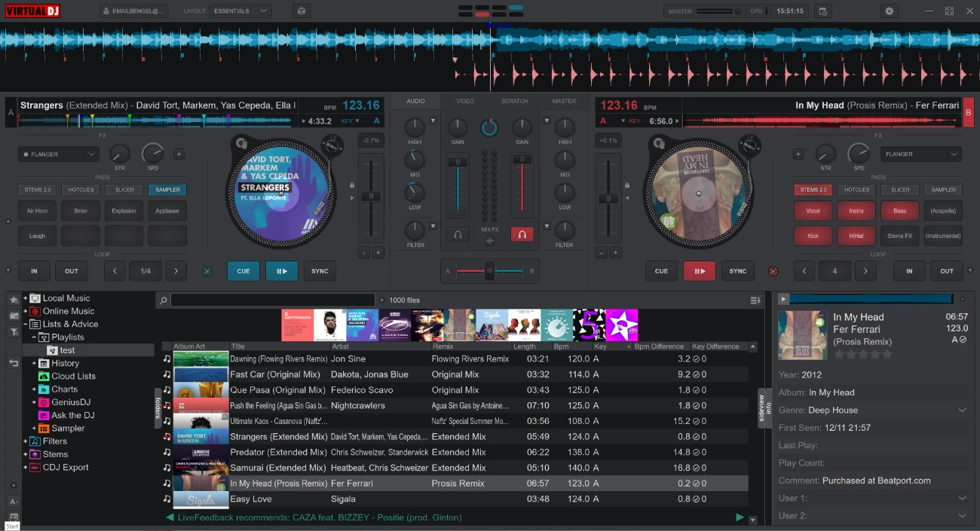The height and width of the screenshot is (531, 980).
Task: Click deck B loop OUT button
Action: (x=947, y=271)
